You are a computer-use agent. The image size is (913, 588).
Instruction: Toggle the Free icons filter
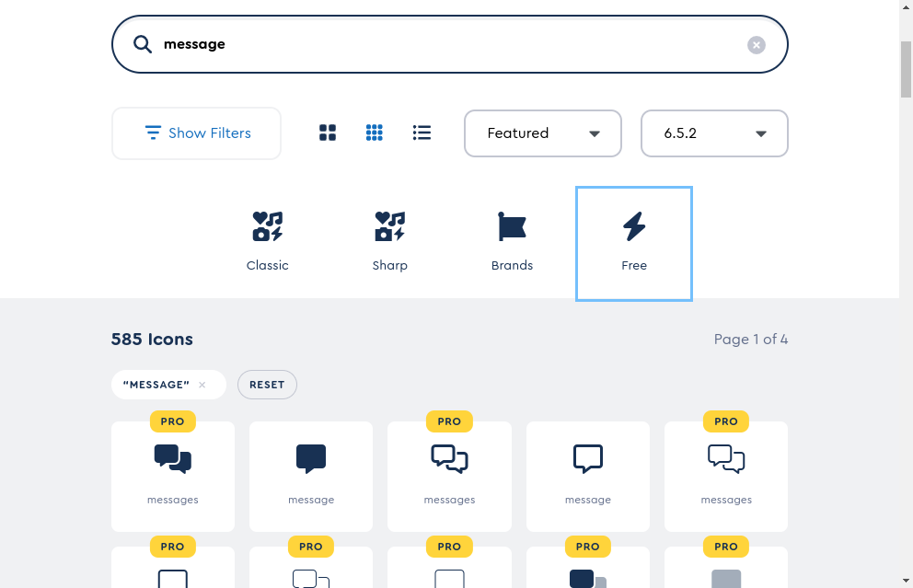[634, 243]
